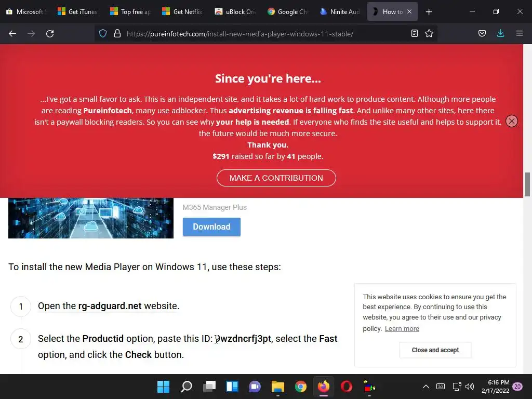Open the Firefox application menu

point(520,34)
